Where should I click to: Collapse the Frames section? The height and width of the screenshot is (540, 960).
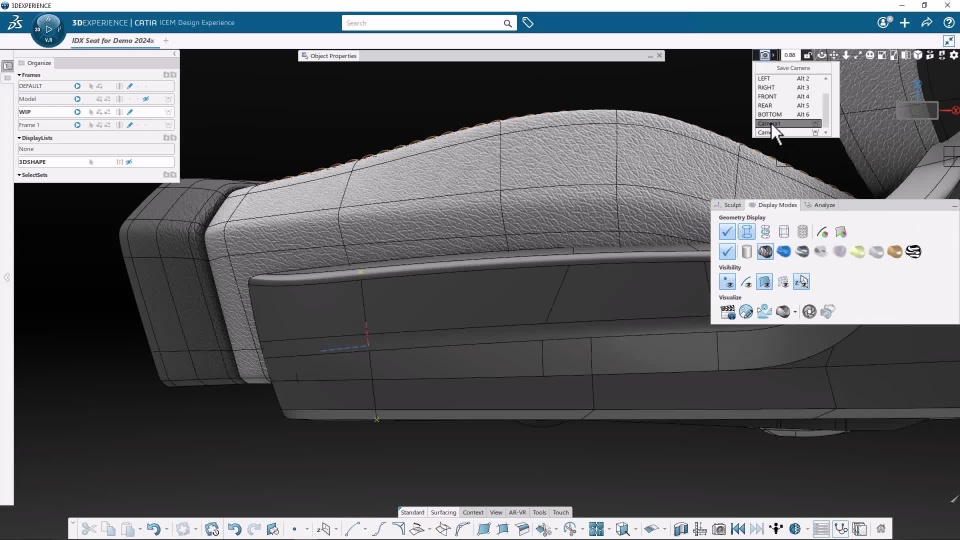19,75
